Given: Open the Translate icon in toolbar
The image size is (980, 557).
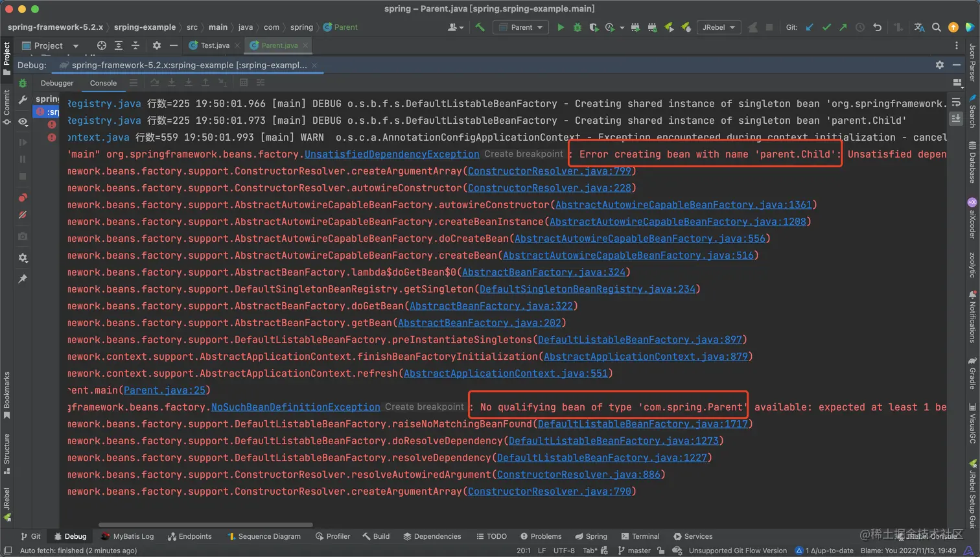Looking at the screenshot, I should 919,27.
